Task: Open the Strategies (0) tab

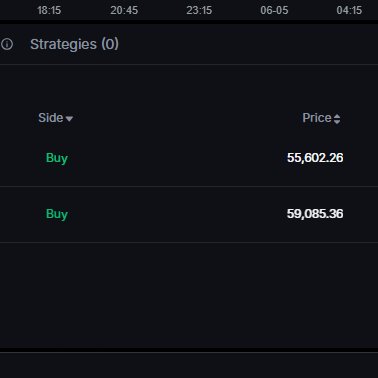Action: pyautogui.click(x=74, y=44)
